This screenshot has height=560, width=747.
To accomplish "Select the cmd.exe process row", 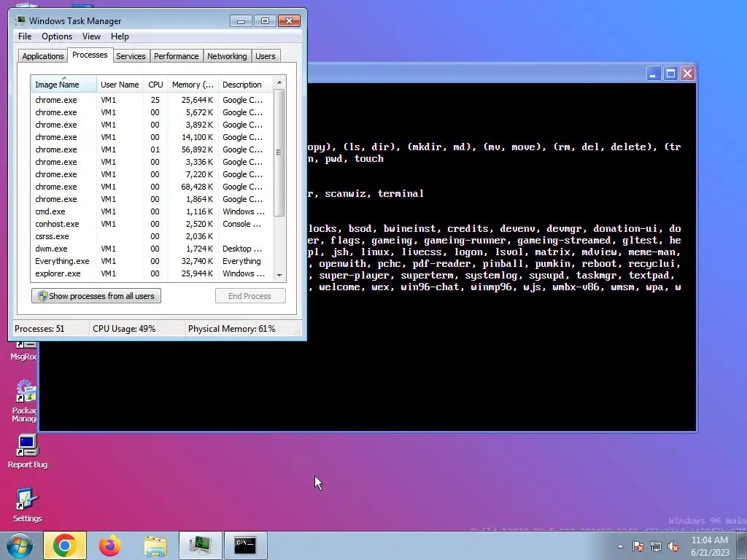I will (x=152, y=211).
